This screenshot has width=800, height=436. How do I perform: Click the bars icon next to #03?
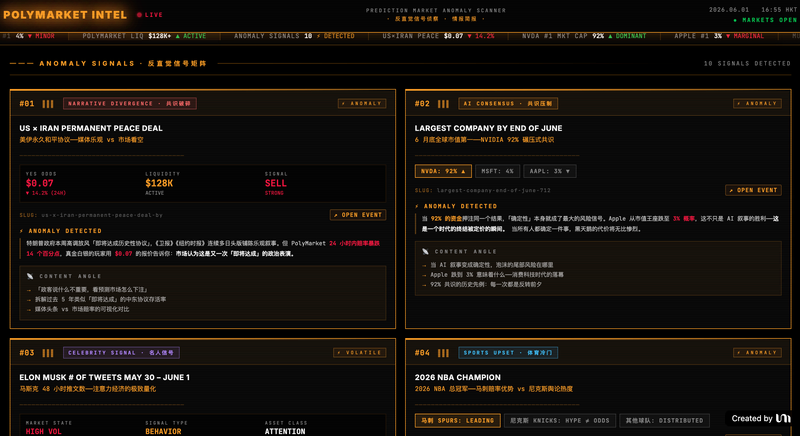point(48,353)
